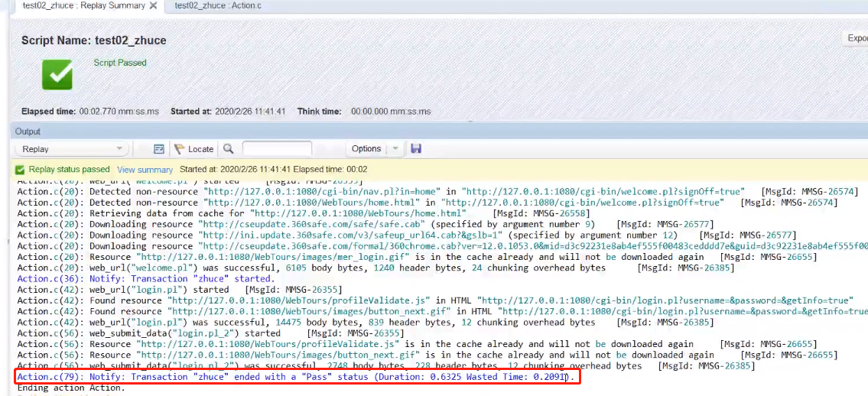This screenshot has height=396, width=868.
Task: Click the word wrap output icon
Action: 159,149
